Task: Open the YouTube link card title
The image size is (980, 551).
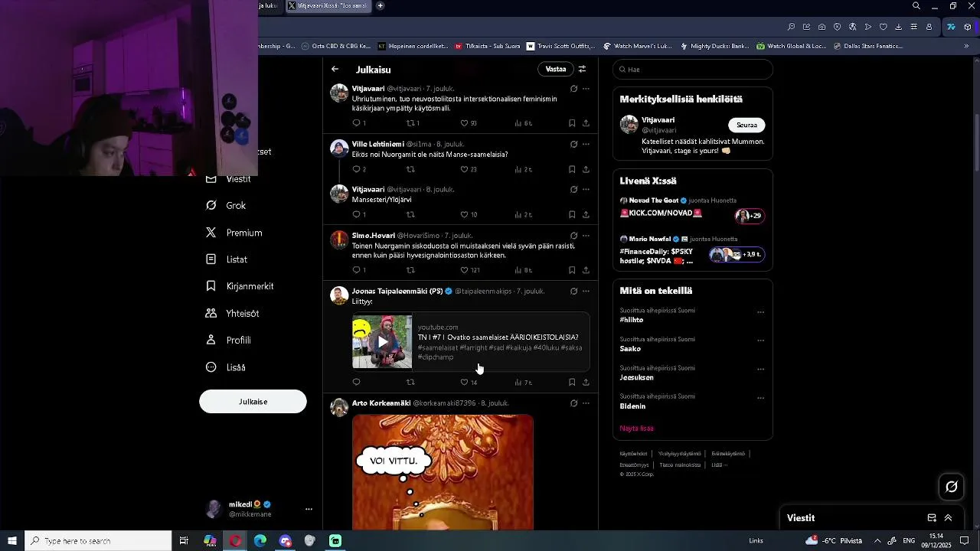Action: tap(498, 337)
